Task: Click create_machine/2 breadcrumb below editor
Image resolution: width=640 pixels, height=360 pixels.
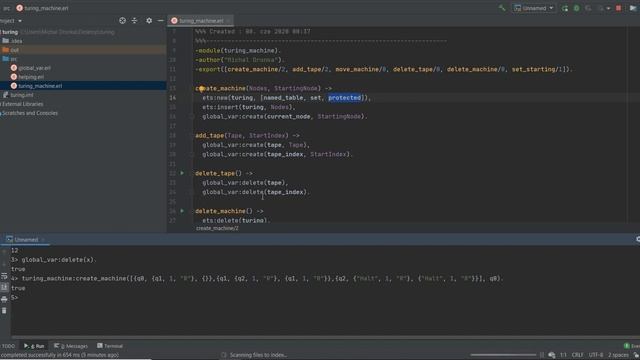Action: [x=217, y=228]
